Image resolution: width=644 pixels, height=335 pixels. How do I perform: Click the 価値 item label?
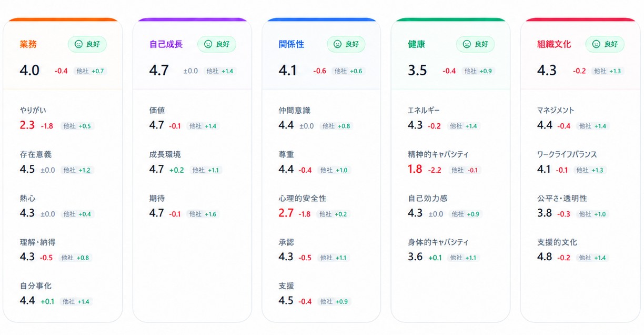coord(157,111)
